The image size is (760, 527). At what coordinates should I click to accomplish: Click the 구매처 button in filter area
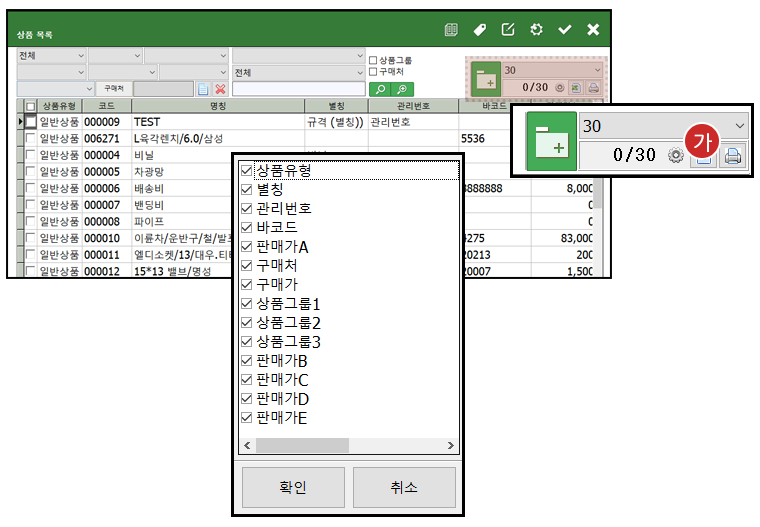(114, 89)
